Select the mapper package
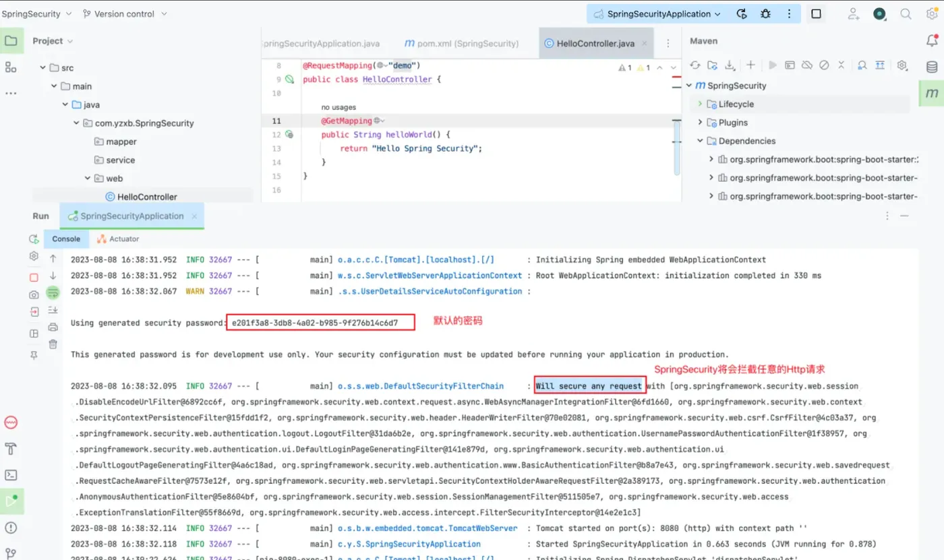 point(115,142)
